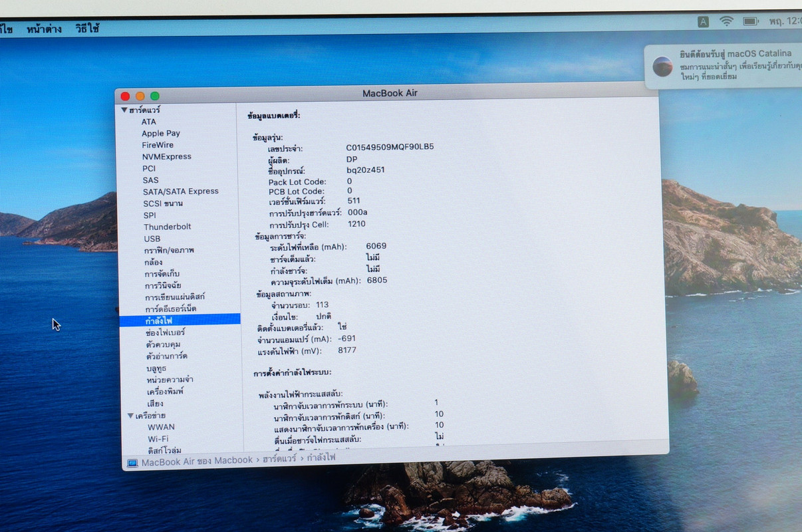Image resolution: width=802 pixels, height=532 pixels.
Task: Select กราฟิก/จอภาพ in sidebar
Action: click(169, 251)
